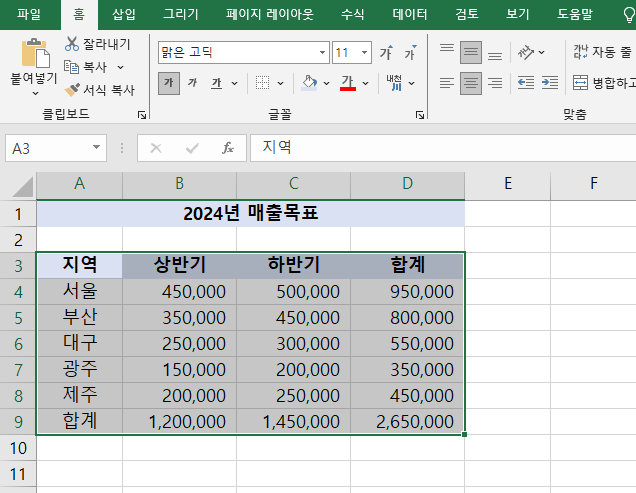
Task: Open font settings dialog launcher
Action: click(420, 115)
